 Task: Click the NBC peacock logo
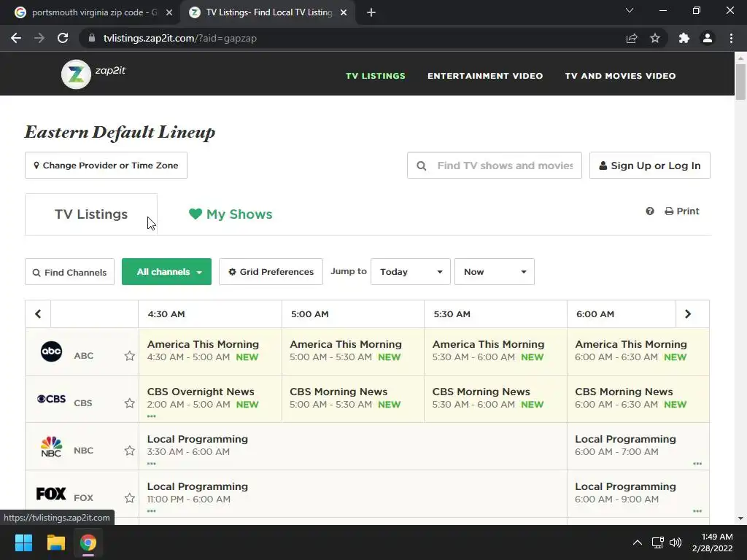[51, 446]
